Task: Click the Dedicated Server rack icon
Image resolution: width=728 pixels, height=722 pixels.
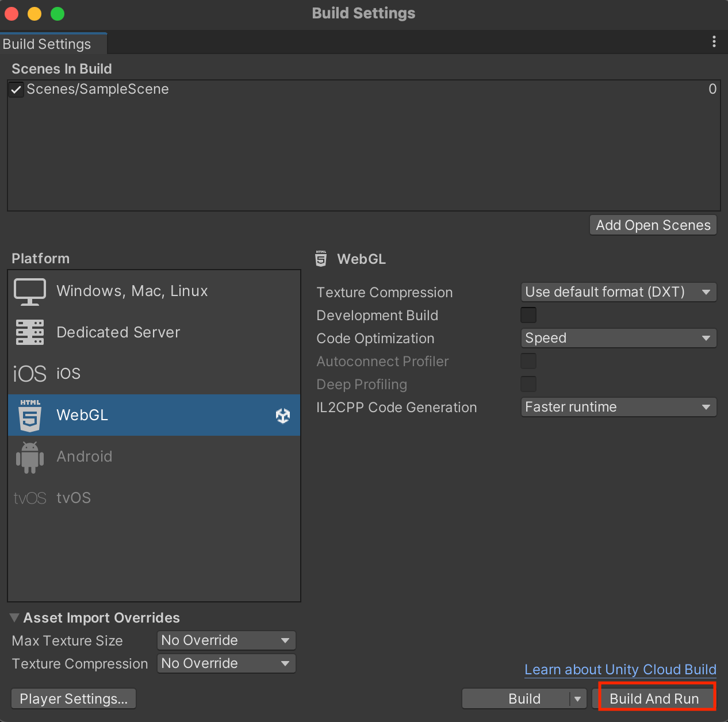Action: [x=30, y=332]
